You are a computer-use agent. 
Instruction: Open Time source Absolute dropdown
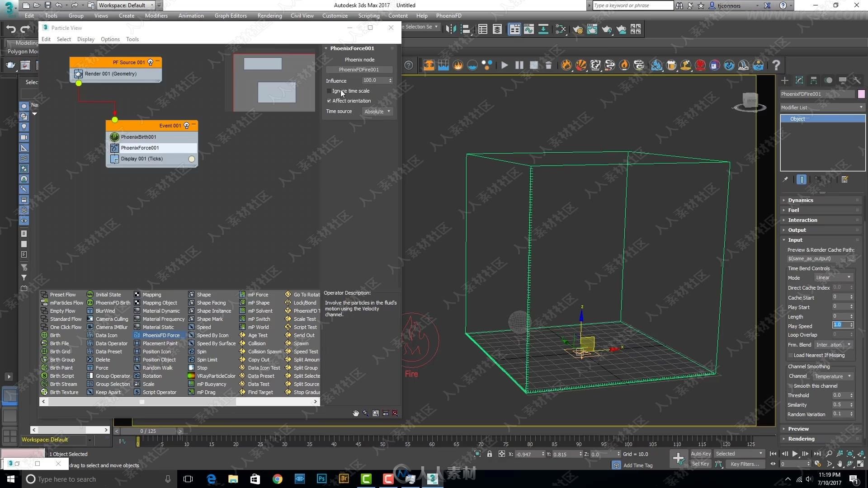[377, 111]
